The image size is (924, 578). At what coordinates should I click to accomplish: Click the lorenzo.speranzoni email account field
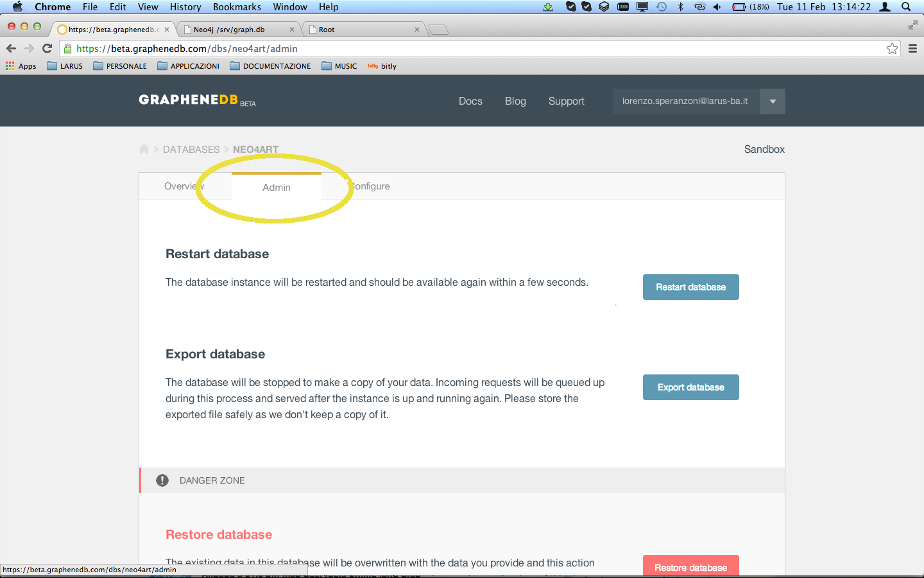point(685,101)
